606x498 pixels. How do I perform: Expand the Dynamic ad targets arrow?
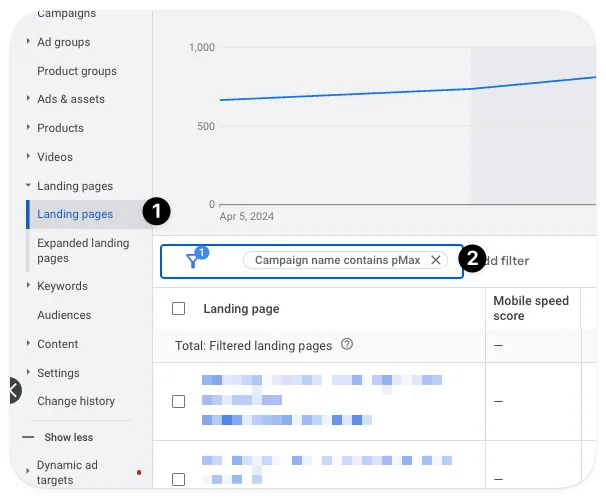[27, 471]
